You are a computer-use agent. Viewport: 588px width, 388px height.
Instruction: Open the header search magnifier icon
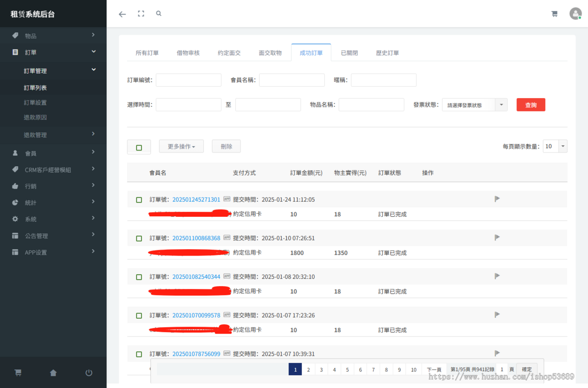159,14
